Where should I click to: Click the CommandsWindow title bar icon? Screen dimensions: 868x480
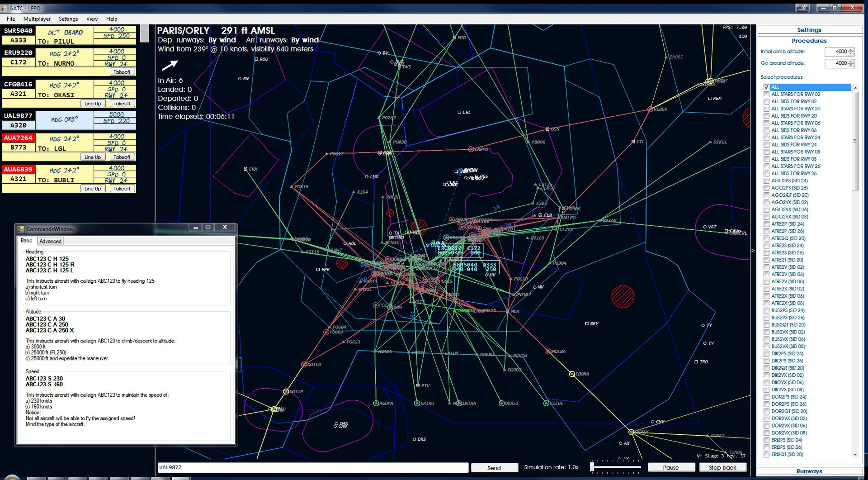click(x=21, y=228)
